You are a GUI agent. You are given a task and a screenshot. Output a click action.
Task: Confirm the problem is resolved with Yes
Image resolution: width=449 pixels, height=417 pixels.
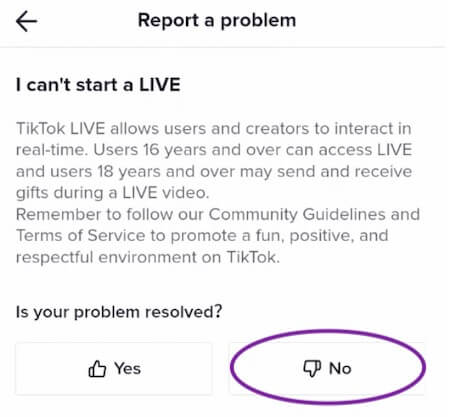click(x=114, y=369)
